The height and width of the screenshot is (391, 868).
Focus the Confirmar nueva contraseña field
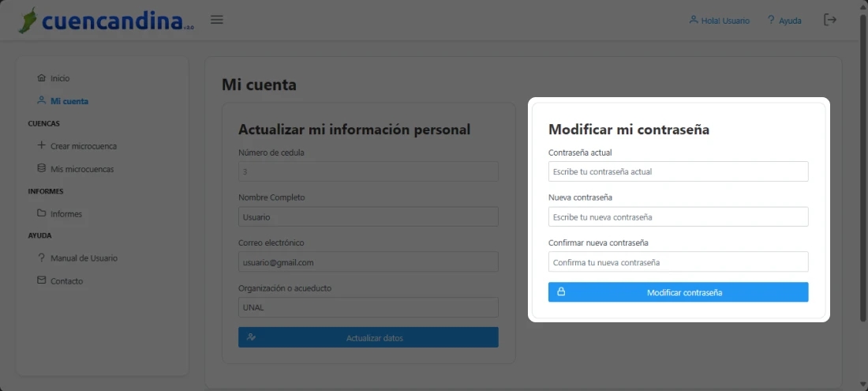tap(678, 261)
